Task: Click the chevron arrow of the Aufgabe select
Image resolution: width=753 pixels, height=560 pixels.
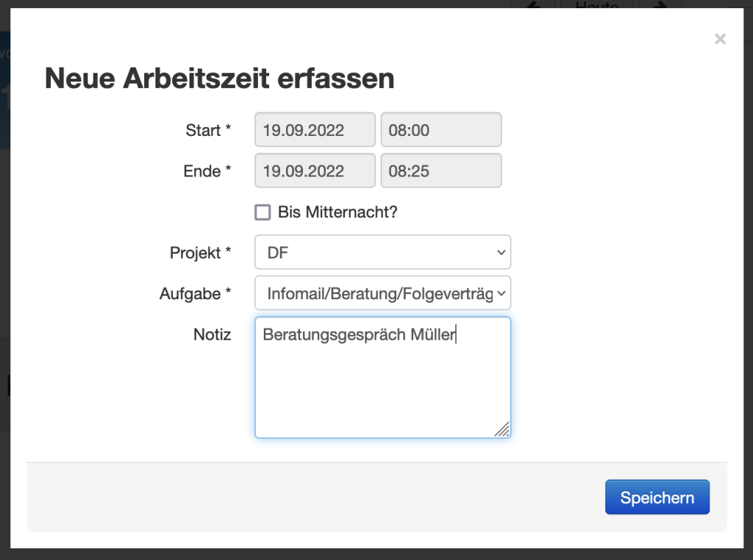Action: (501, 293)
